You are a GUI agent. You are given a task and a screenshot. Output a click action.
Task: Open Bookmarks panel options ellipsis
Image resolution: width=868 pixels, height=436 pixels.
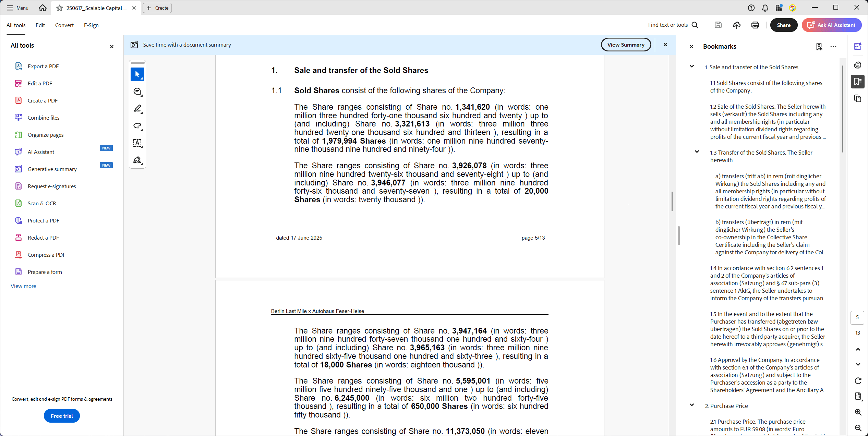833,46
